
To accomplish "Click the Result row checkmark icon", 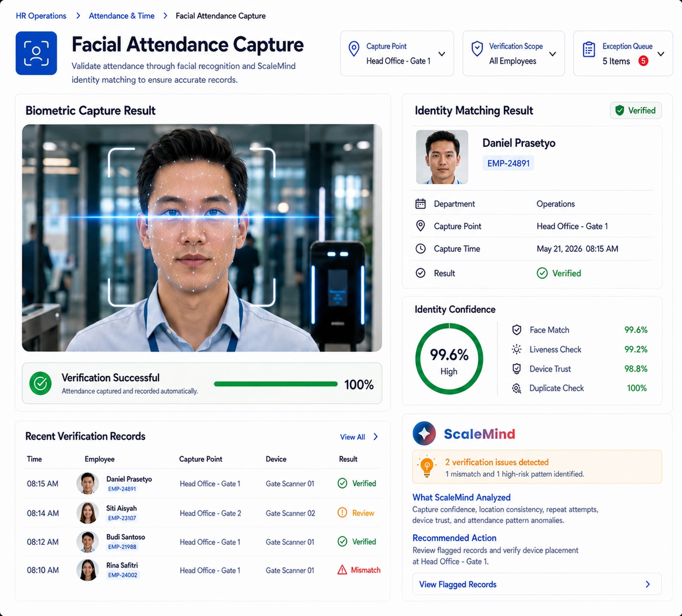I will click(x=421, y=273).
